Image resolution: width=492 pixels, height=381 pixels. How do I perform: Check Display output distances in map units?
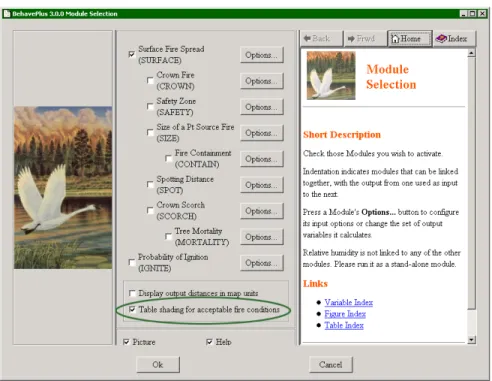[132, 293]
